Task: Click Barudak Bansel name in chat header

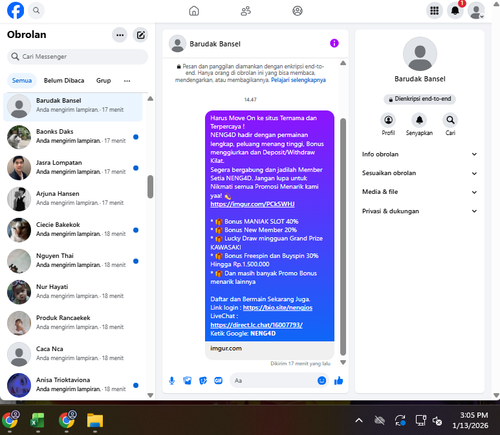Action: 215,44
